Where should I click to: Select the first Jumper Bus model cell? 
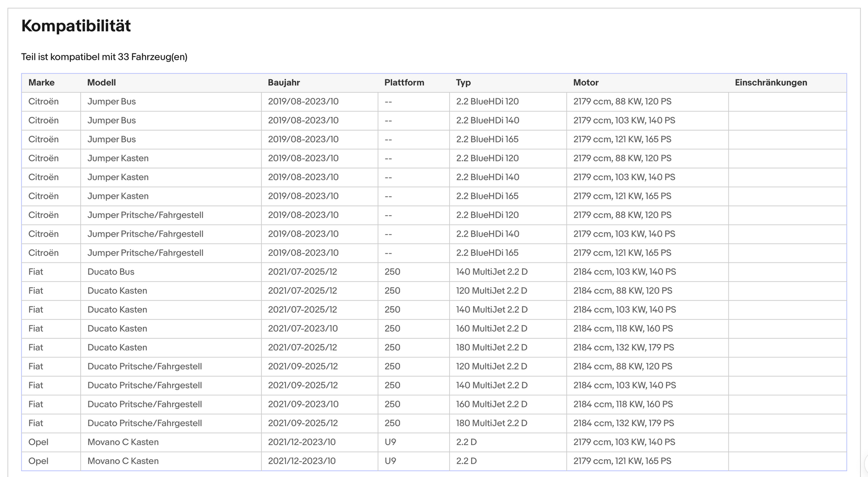[171, 102]
